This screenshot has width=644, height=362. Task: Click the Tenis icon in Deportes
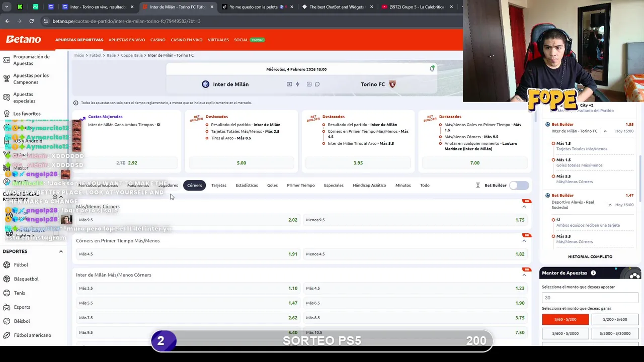point(7,293)
